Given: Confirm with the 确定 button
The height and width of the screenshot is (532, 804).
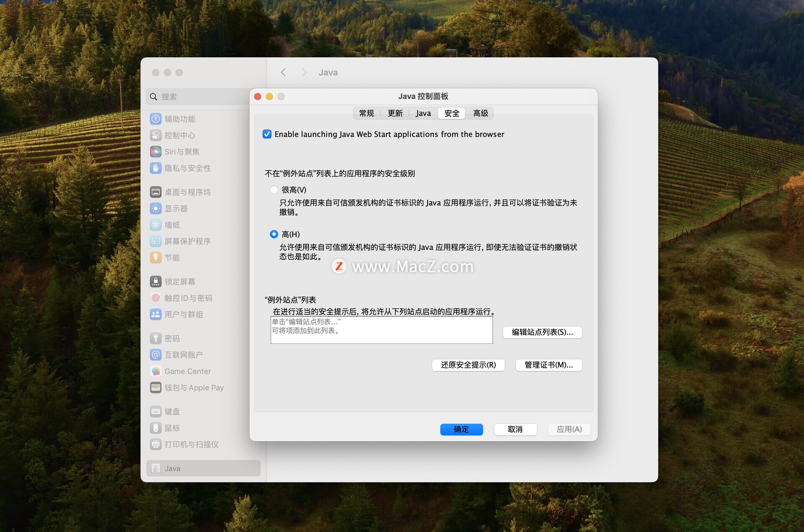Looking at the screenshot, I should pyautogui.click(x=461, y=429).
